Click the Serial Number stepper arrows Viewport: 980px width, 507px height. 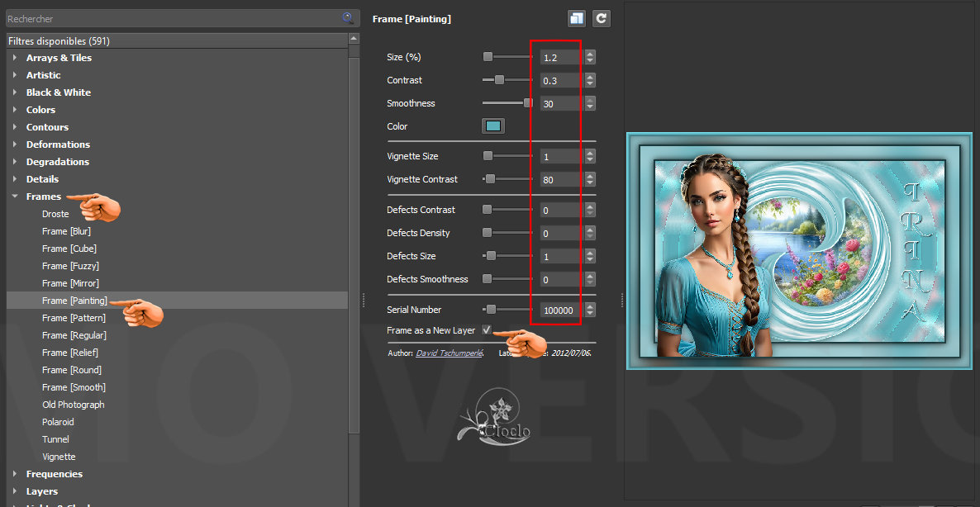[590, 310]
